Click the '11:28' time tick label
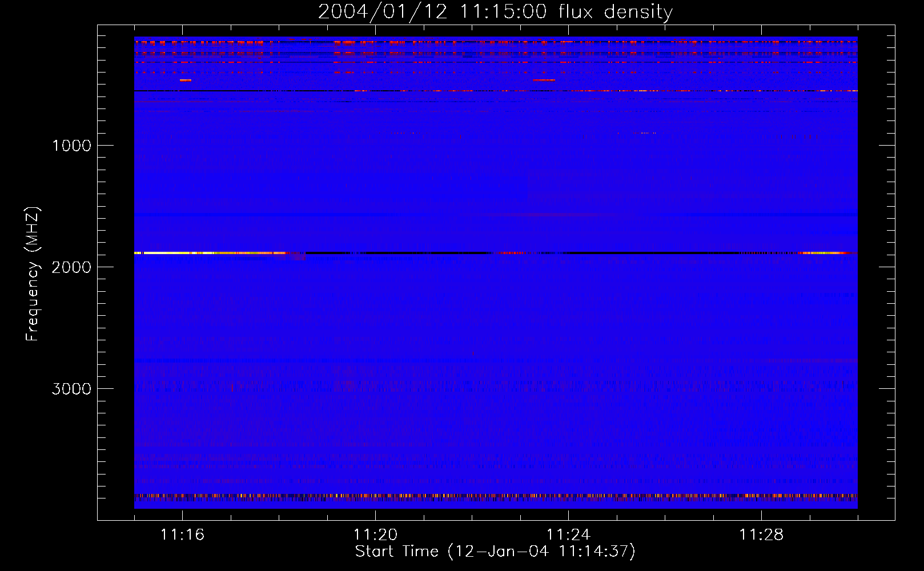This screenshot has height=571, width=924. pyautogui.click(x=761, y=534)
